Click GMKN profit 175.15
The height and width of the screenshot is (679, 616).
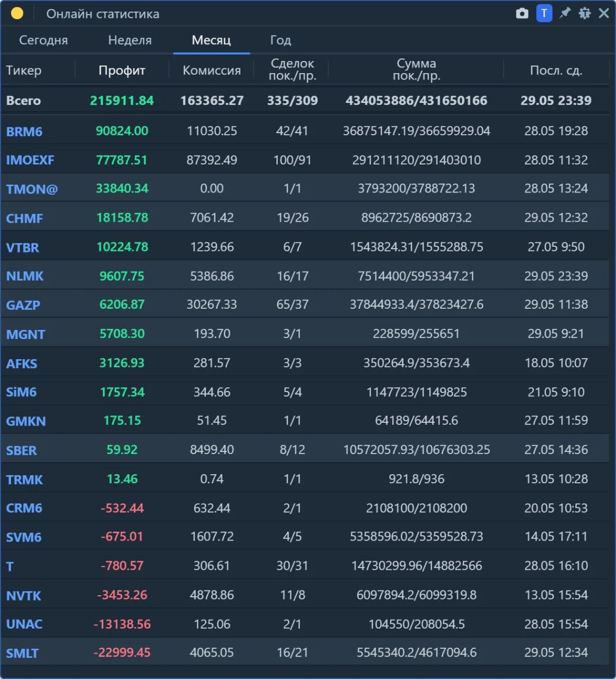[122, 421]
